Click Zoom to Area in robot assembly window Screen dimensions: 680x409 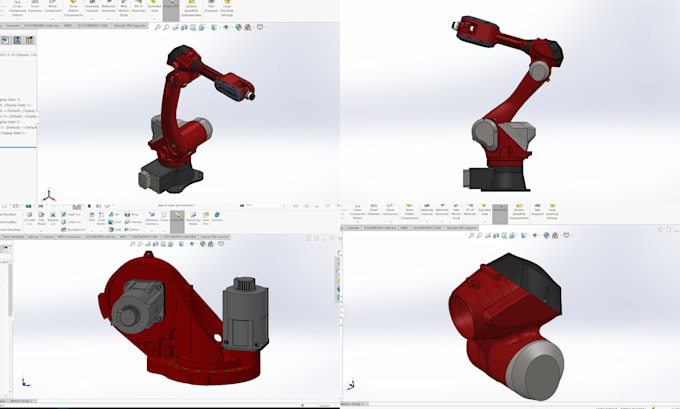point(166,27)
